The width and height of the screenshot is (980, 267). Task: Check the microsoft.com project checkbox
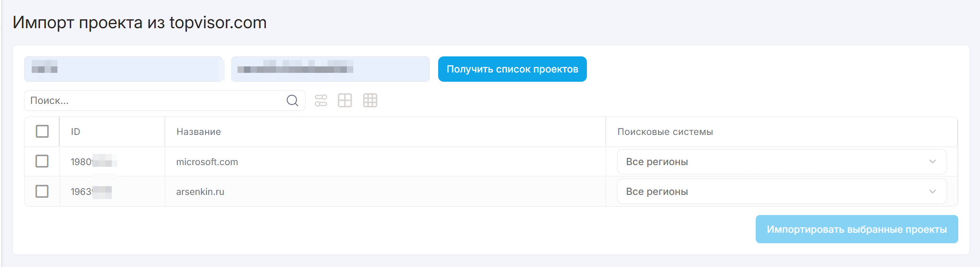[42, 161]
